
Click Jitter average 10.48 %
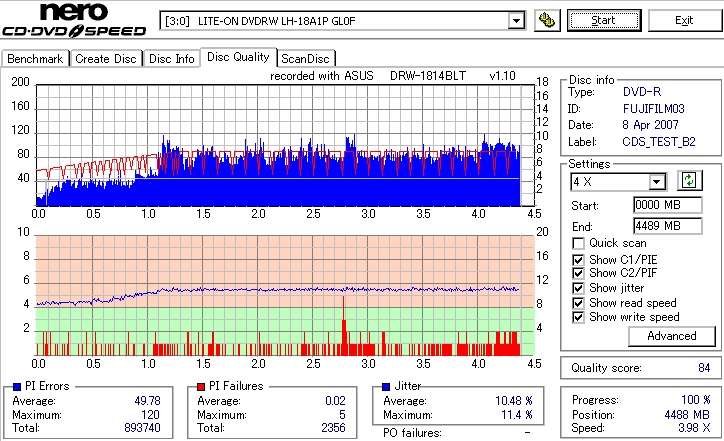click(513, 401)
